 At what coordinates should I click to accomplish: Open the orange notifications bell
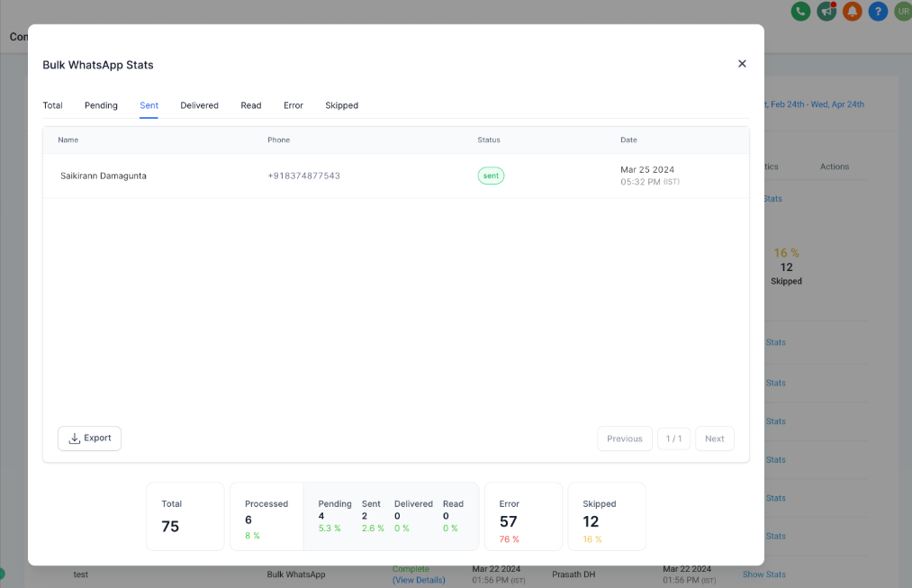click(852, 11)
